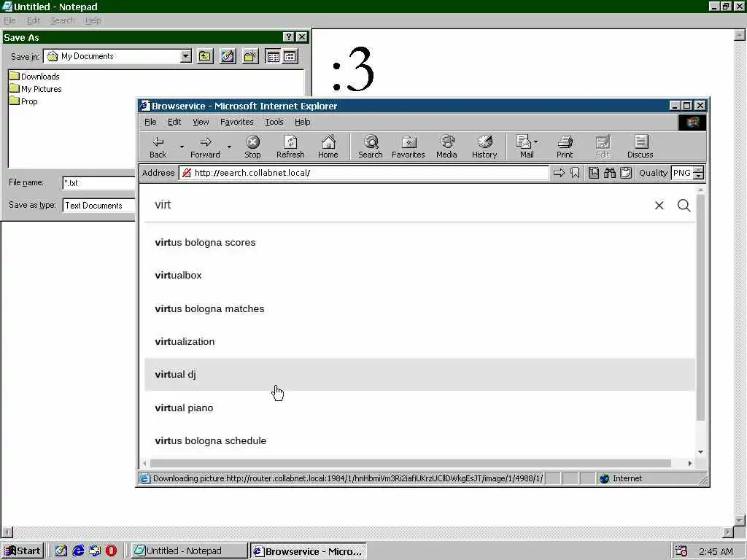Open the Favorites menu

pos(237,122)
